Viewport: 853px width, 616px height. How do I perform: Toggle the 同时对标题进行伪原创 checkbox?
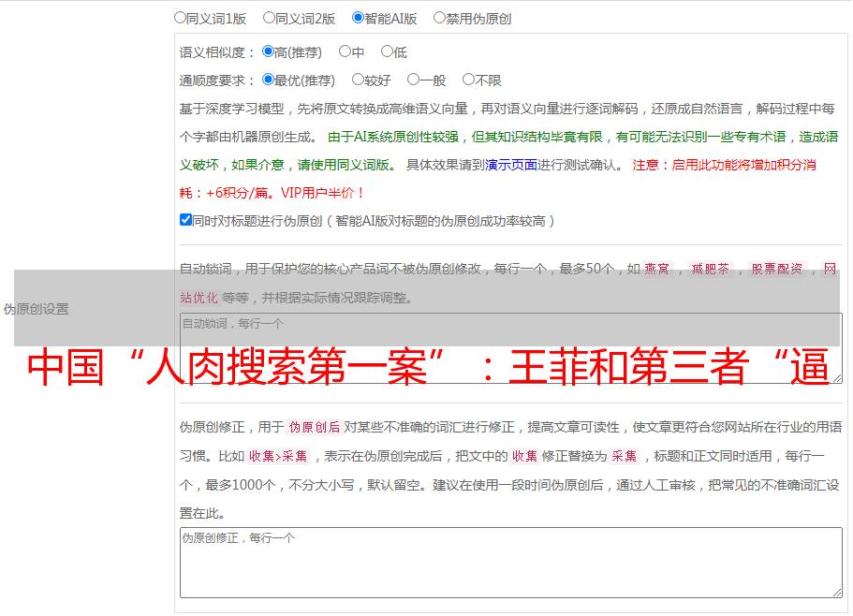(185, 220)
